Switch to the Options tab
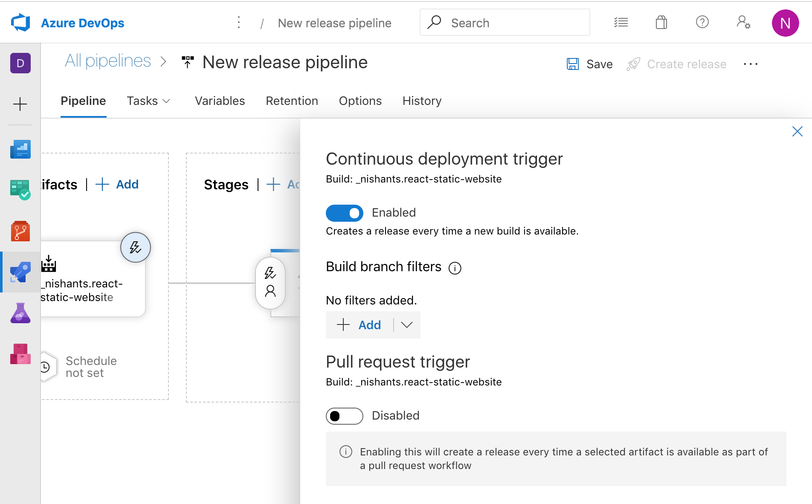This screenshot has width=812, height=504. [360, 101]
